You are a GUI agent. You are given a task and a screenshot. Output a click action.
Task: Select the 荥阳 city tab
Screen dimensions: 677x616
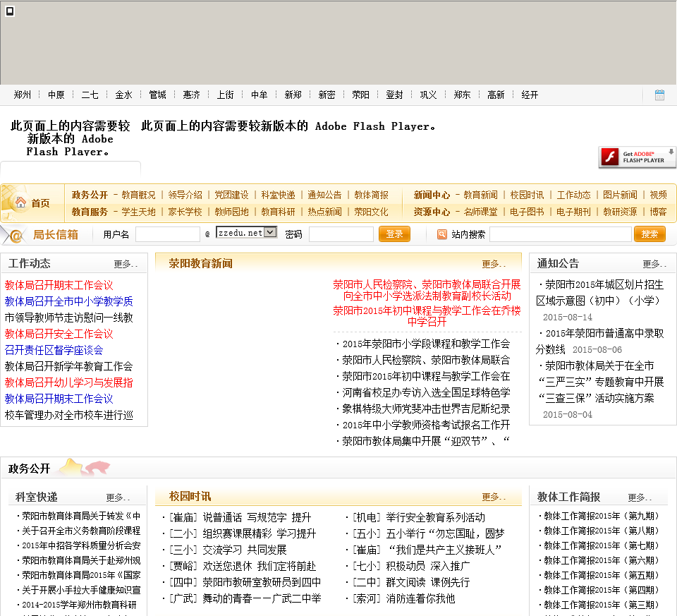[x=360, y=95]
